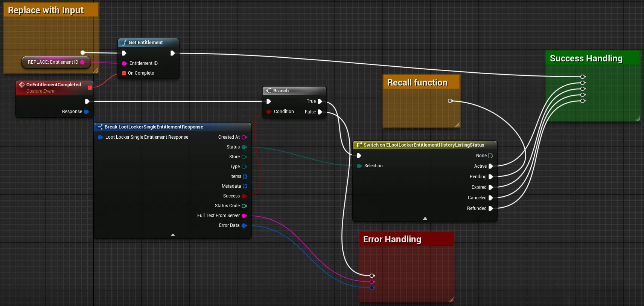
Task: Click the Get Entitlement execution output pin
Action: tap(172, 53)
